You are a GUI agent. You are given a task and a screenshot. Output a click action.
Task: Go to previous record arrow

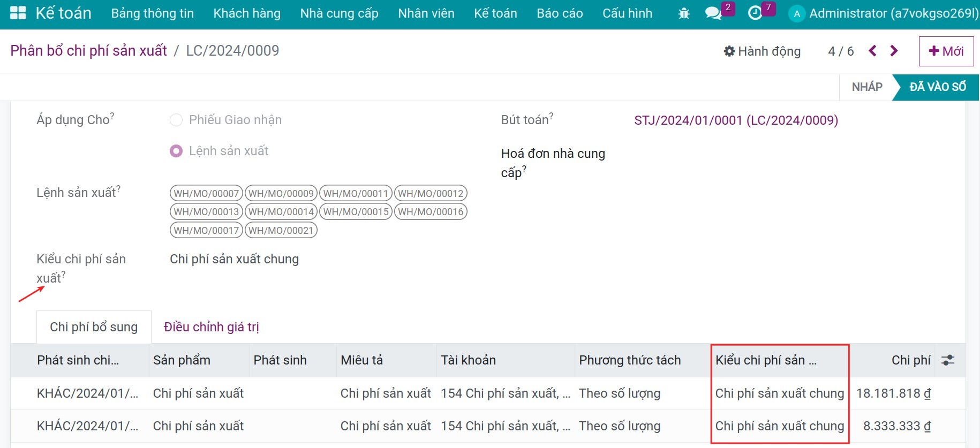pos(873,51)
